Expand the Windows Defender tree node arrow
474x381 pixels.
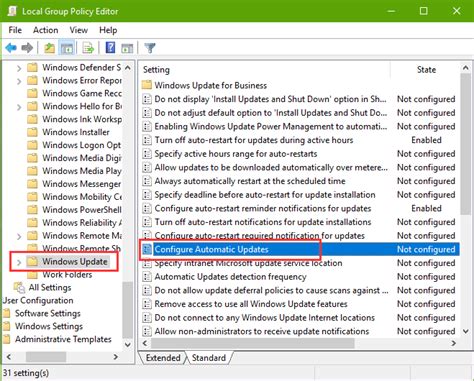[x=19, y=68]
